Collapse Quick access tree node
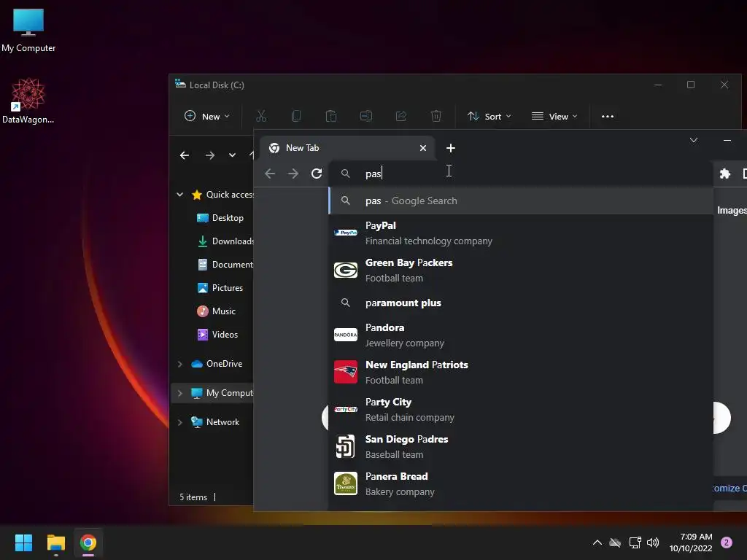Viewport: 747px width, 560px height. click(180, 194)
